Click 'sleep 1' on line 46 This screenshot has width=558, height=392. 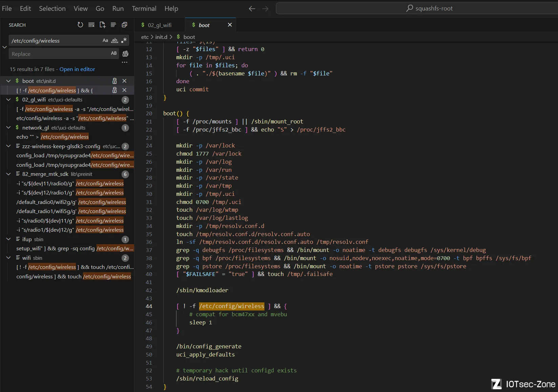point(200,322)
